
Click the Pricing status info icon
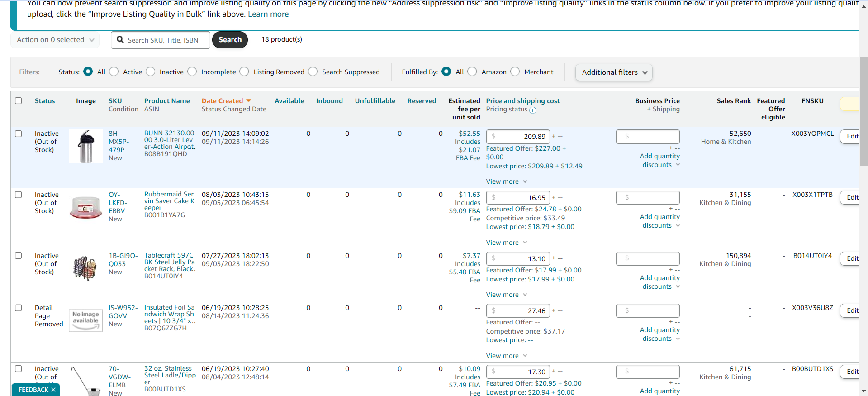533,110
